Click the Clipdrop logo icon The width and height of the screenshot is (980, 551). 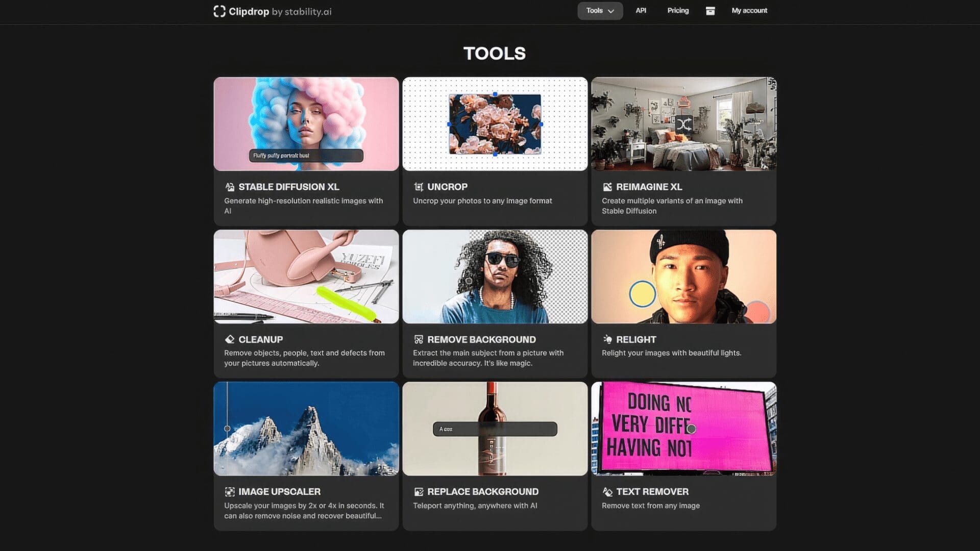(219, 11)
